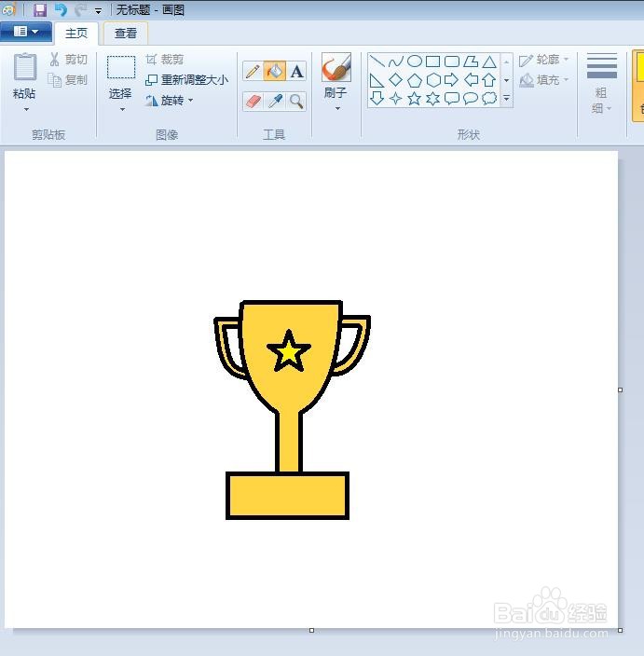Choose the Four-point star shape

point(395,99)
